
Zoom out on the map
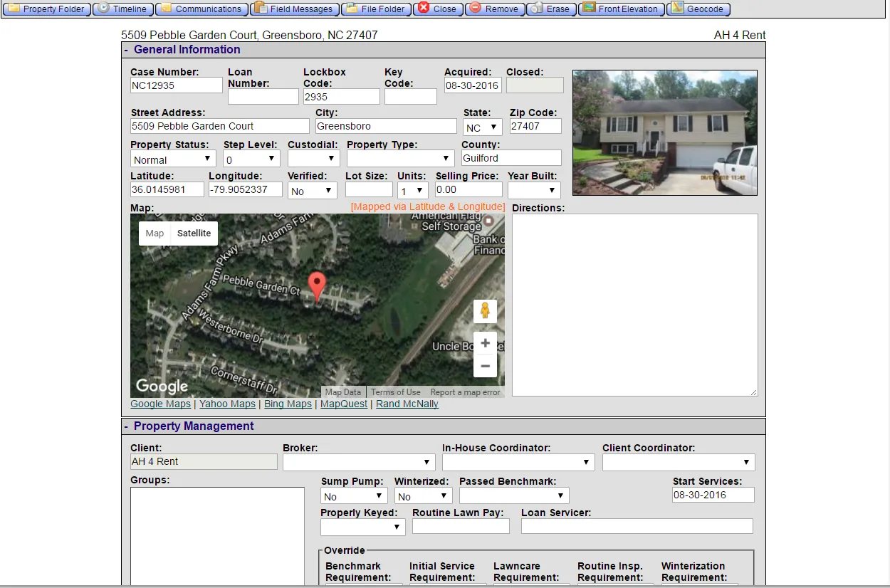click(485, 366)
